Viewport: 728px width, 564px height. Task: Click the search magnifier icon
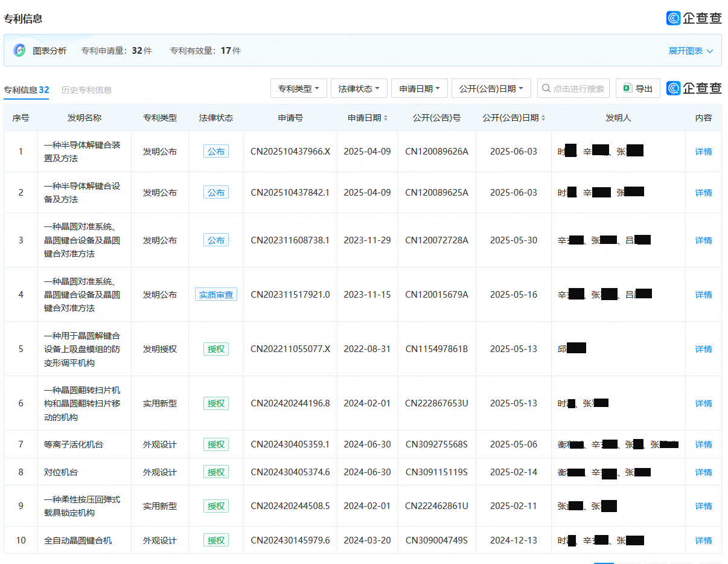click(546, 88)
